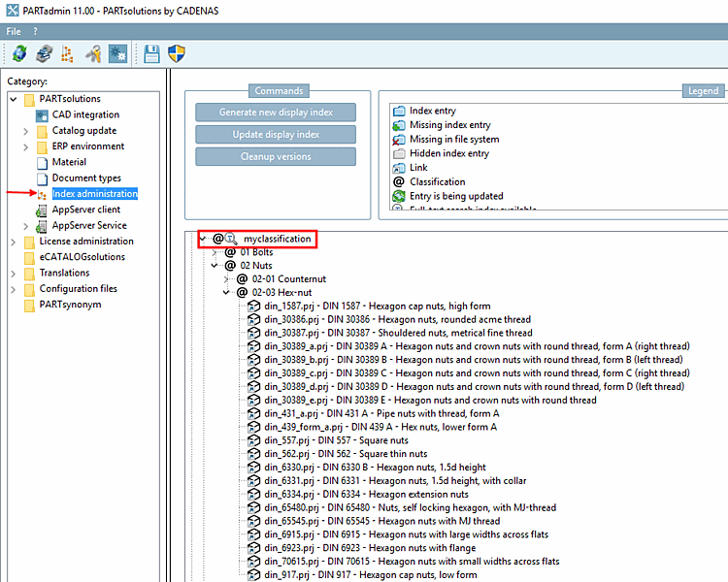Select din_65545.prj MJ thread entry
This screenshot has height=582, width=728.
point(382,521)
